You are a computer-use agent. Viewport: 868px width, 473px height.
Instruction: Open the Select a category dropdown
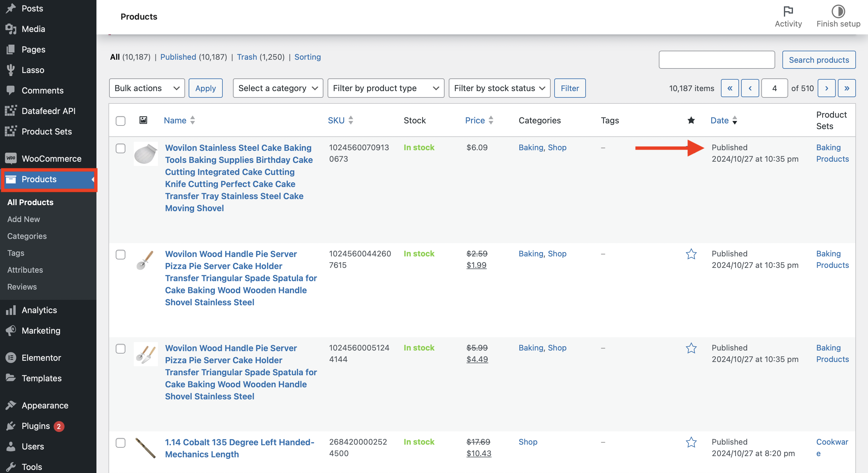[278, 88]
